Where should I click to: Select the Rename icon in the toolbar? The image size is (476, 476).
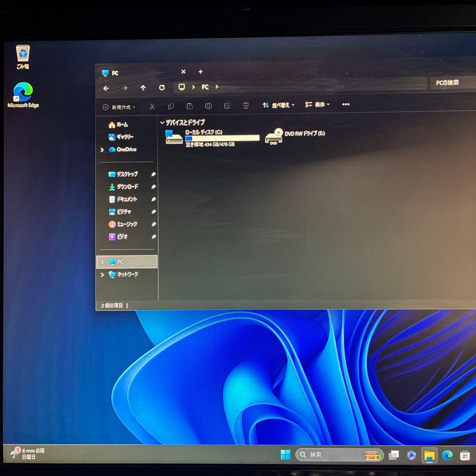point(208,106)
